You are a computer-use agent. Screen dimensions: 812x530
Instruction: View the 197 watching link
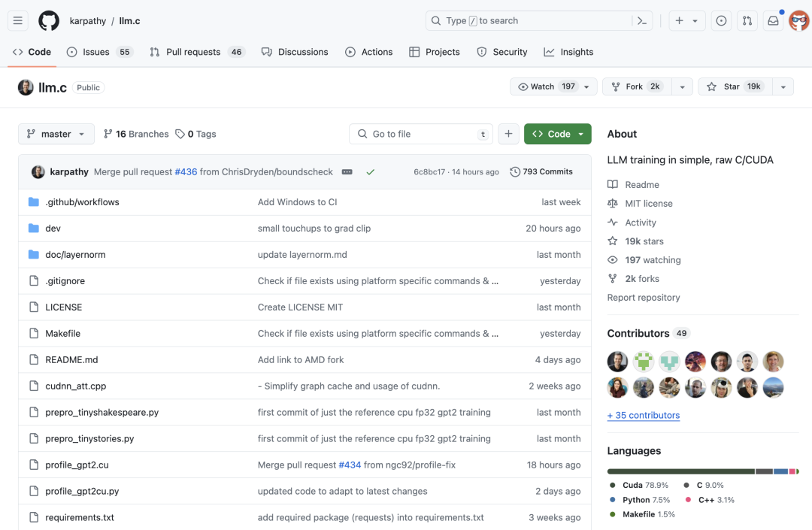coord(645,260)
